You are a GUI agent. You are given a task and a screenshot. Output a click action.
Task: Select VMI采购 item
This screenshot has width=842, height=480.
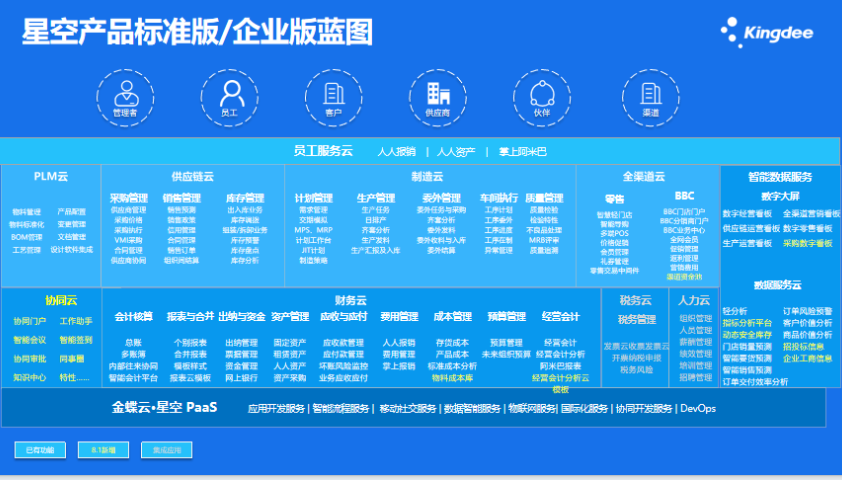tap(128, 240)
